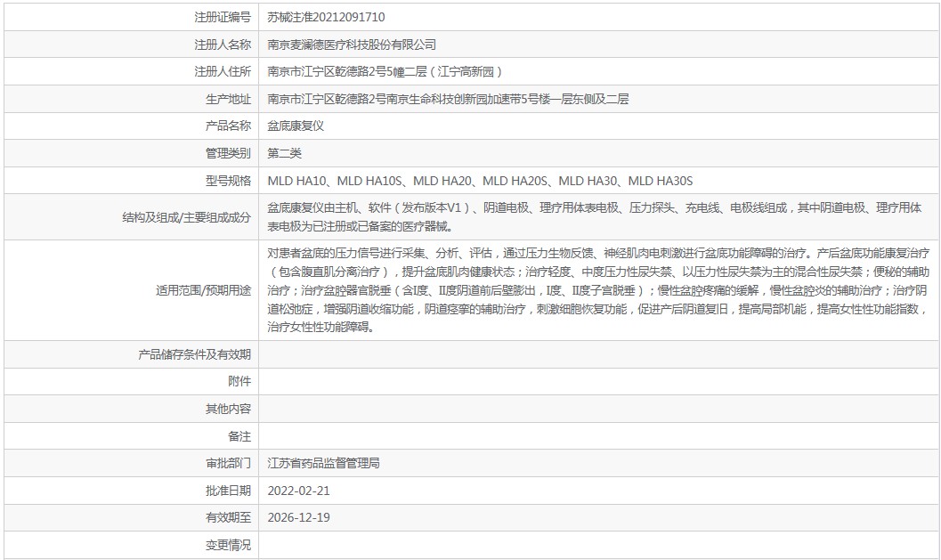Click the 产品储存条件及有效期 label
Image resolution: width=941 pixels, height=560 pixels.
pos(194,354)
